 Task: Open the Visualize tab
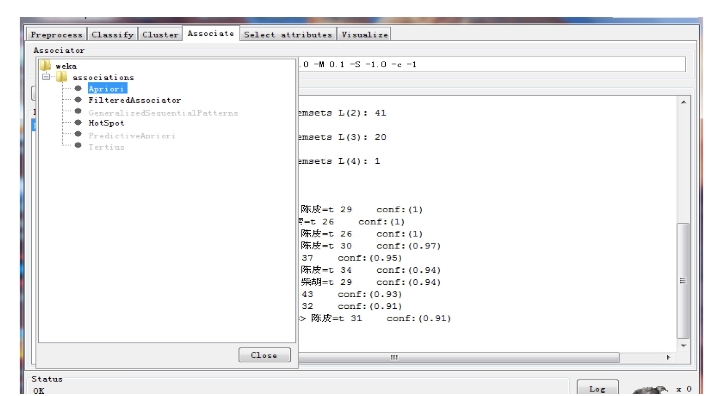pos(364,35)
